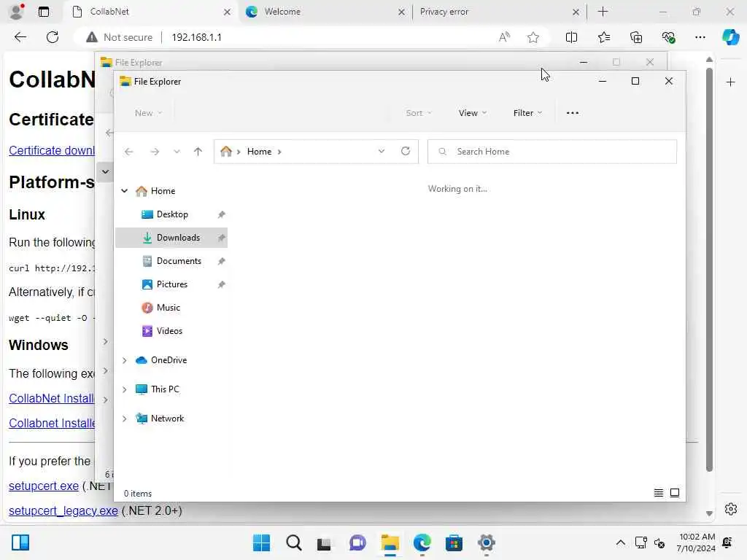Viewport: 747px width, 560px height.
Task: Open Edge Settings and more menu
Action: pyautogui.click(x=700, y=37)
